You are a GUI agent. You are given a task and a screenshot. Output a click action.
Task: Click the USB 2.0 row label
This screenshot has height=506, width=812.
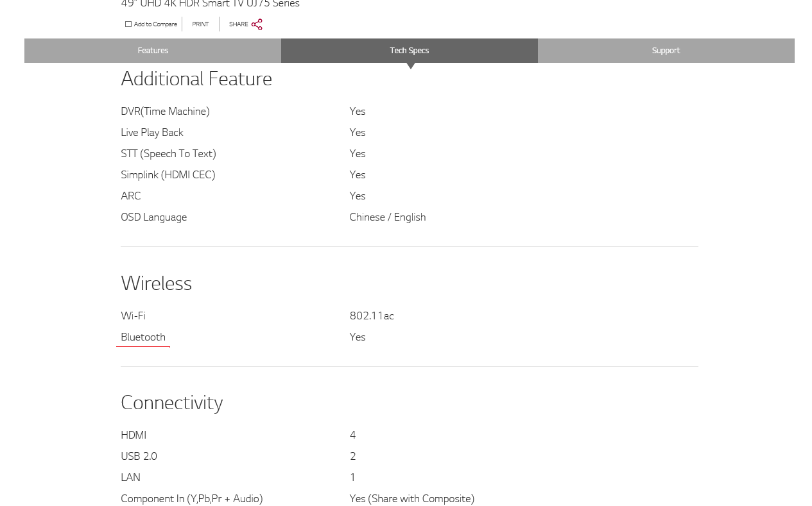[x=139, y=457]
